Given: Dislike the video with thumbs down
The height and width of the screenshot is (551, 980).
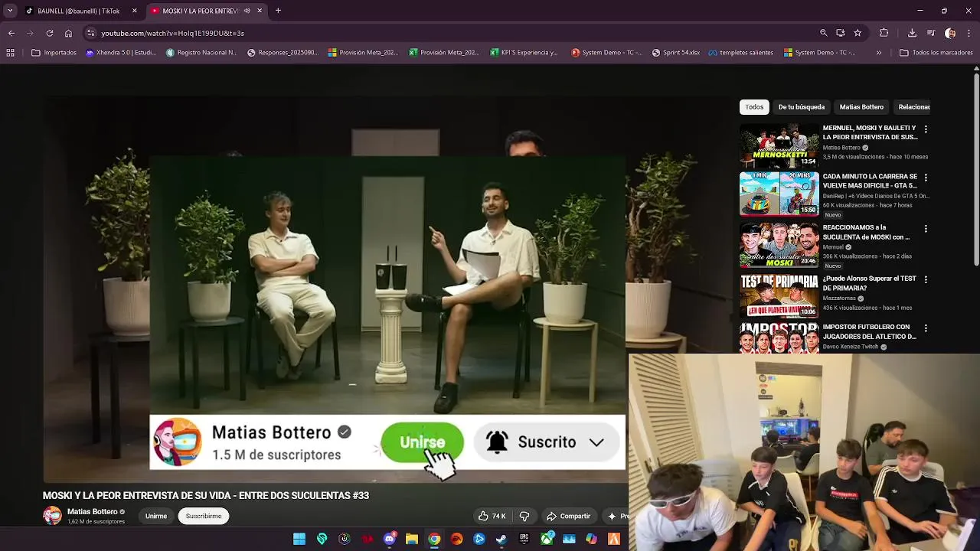Looking at the screenshot, I should [x=524, y=516].
